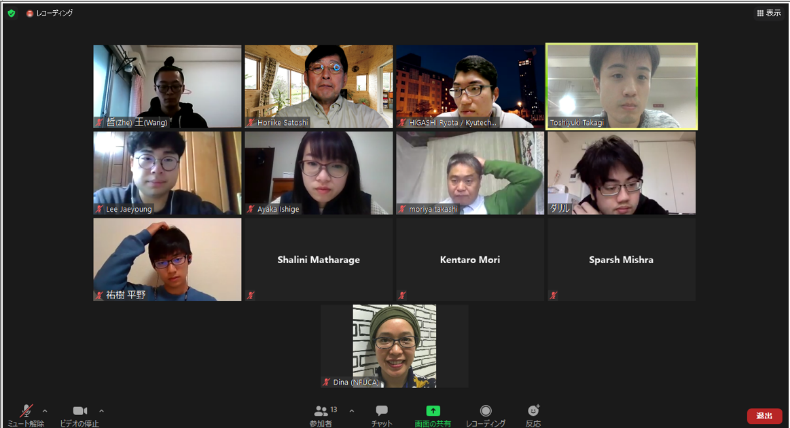Open the chat bubble icon
The height and width of the screenshot is (428, 790).
382,411
